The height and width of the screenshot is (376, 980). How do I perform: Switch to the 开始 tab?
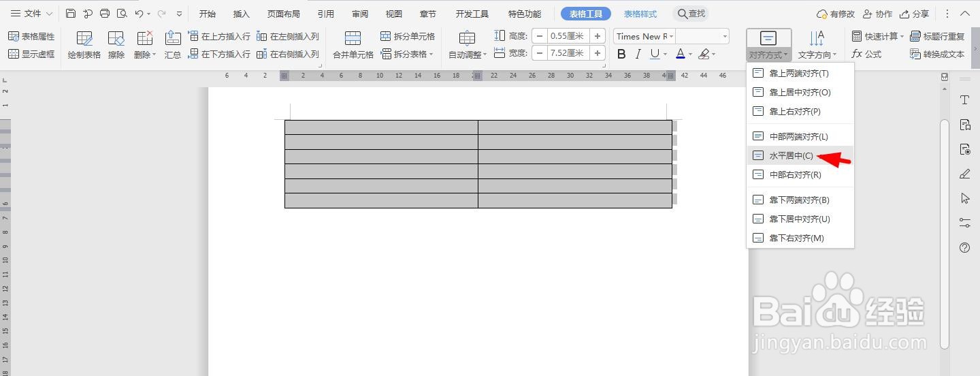coord(207,14)
